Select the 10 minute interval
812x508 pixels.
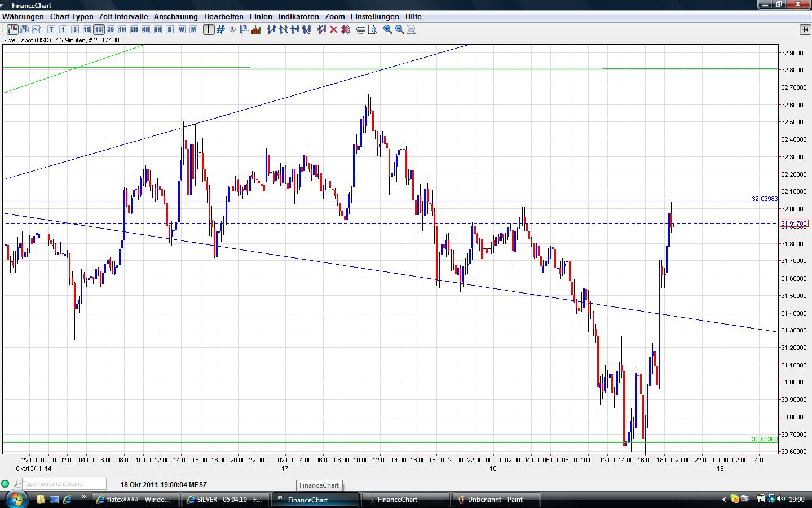pyautogui.click(x=87, y=29)
